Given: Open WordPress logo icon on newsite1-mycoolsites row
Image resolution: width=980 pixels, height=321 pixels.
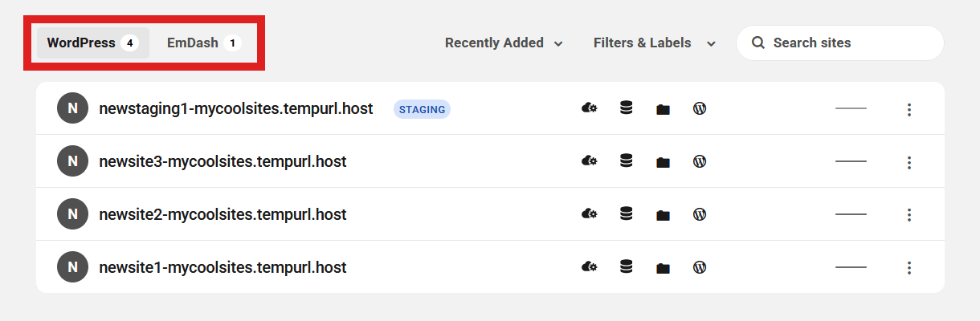Looking at the screenshot, I should point(700,267).
